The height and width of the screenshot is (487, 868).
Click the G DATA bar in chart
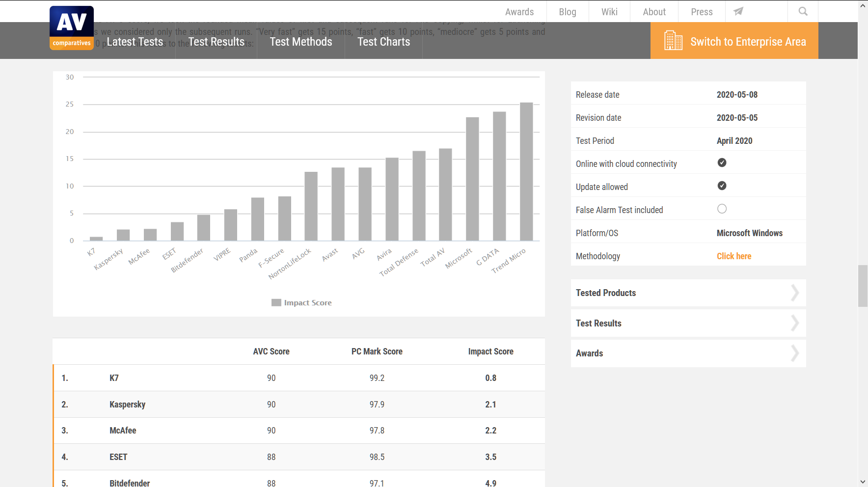click(499, 176)
